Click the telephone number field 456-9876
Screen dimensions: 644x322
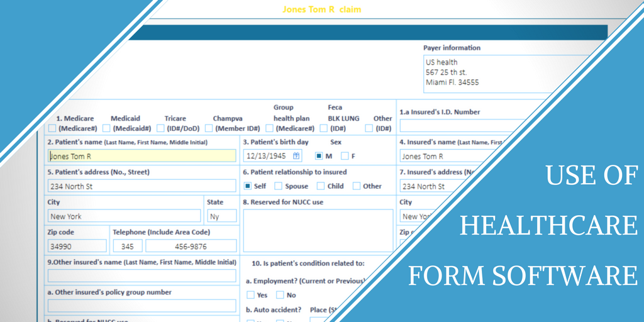191,246
